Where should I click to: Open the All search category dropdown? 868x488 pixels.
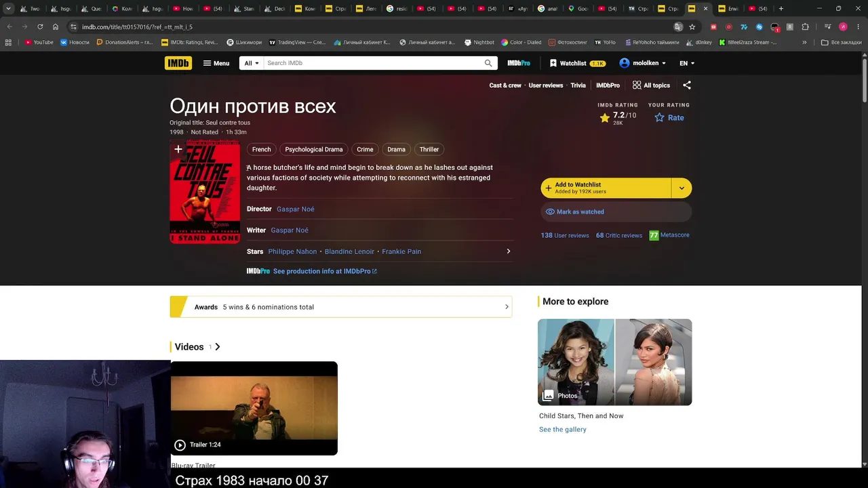(252, 63)
